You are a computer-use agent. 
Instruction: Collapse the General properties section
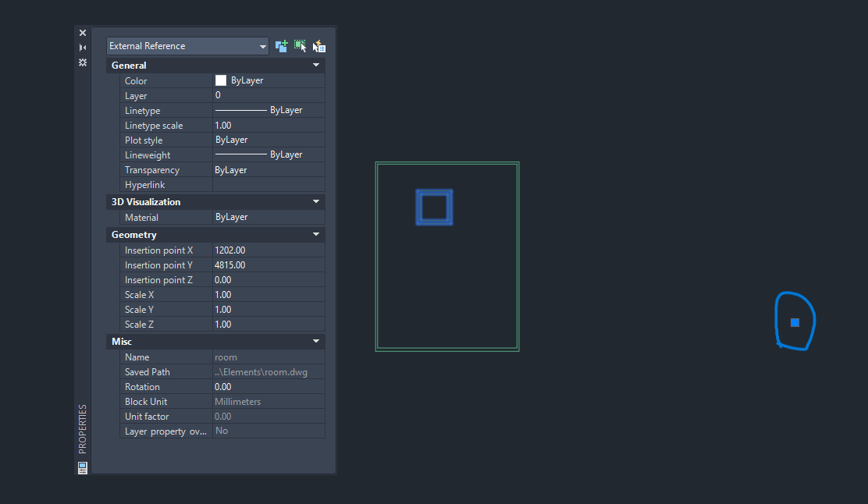(x=316, y=65)
